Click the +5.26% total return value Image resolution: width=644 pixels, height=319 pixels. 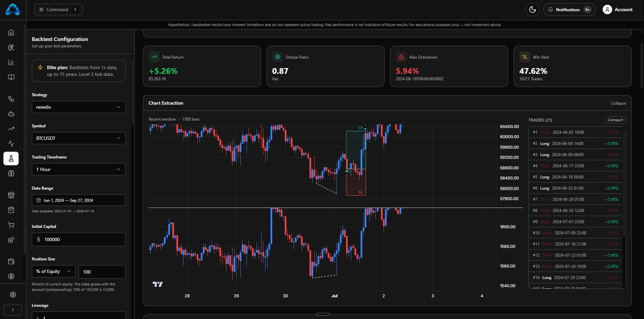pos(163,71)
